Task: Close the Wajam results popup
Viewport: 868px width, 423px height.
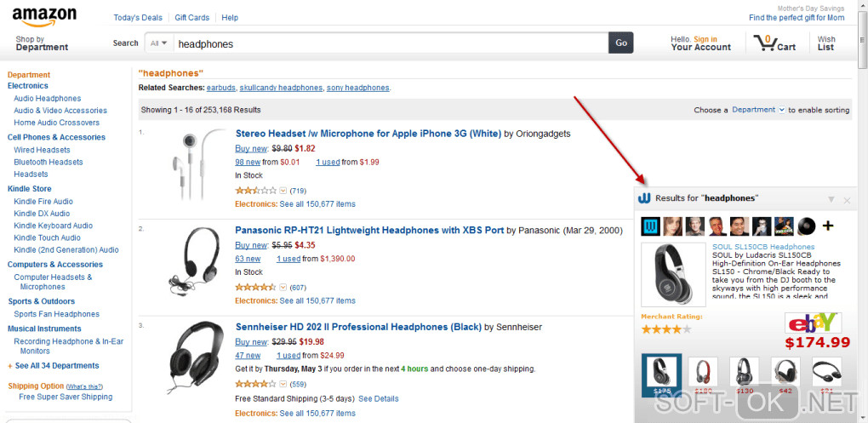Action: pos(847,200)
